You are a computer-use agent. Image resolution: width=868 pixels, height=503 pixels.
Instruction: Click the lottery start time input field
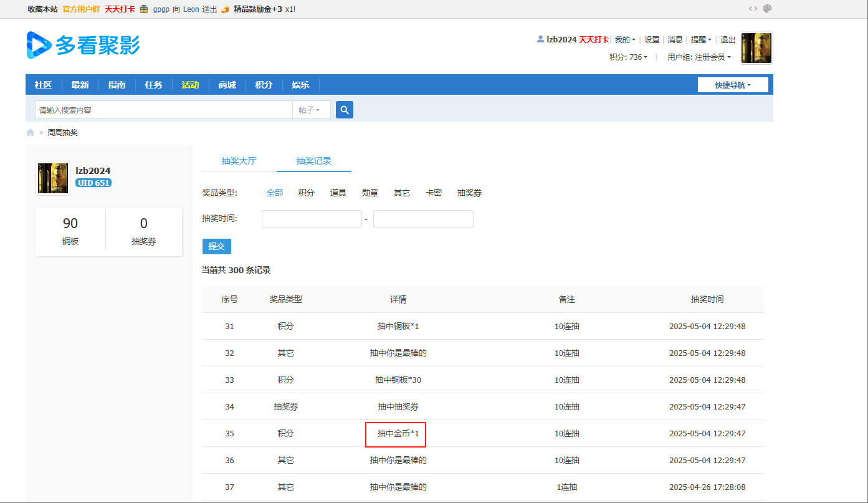tap(312, 219)
